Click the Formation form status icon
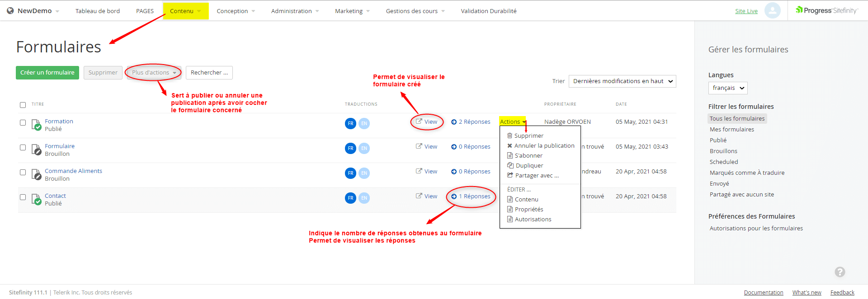The width and height of the screenshot is (868, 299). (x=37, y=125)
